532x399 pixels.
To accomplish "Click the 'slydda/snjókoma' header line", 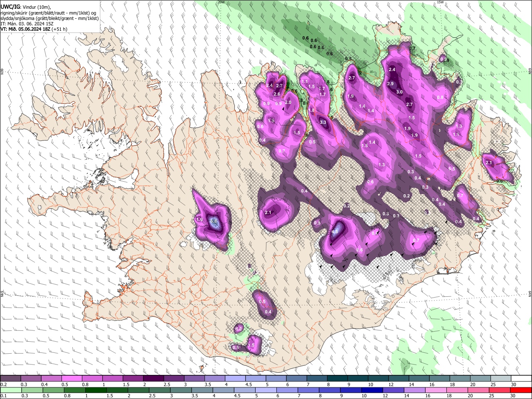I will click(x=49, y=18).
